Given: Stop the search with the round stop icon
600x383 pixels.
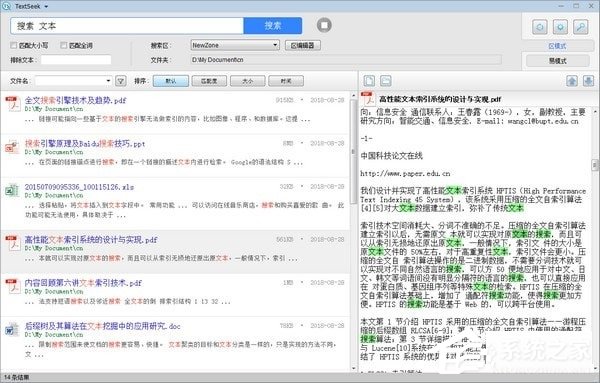Looking at the screenshot, I should tap(324, 25).
